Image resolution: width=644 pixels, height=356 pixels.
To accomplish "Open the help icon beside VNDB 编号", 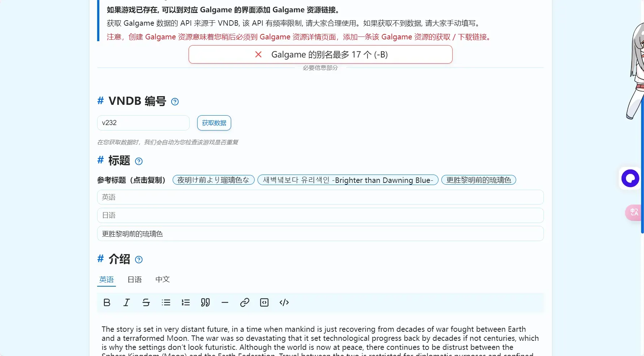I will pyautogui.click(x=175, y=102).
